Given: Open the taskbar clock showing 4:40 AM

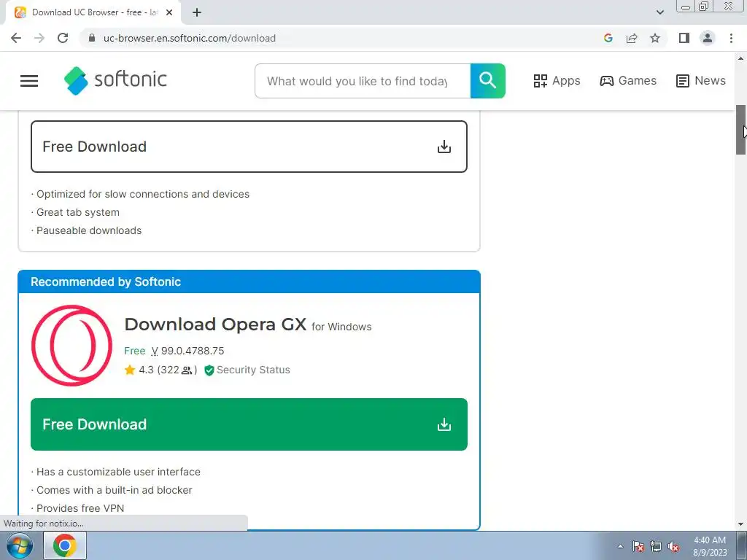Looking at the screenshot, I should (710, 546).
